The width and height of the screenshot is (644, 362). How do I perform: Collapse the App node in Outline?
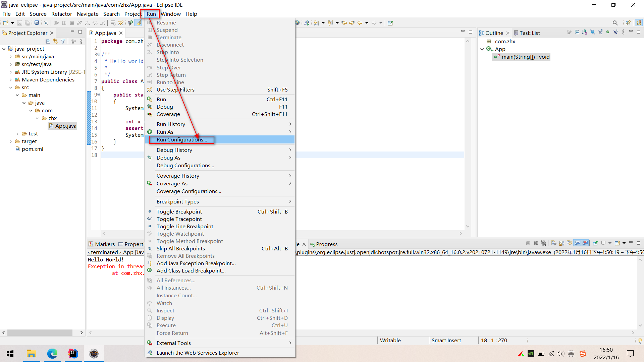pyautogui.click(x=482, y=49)
